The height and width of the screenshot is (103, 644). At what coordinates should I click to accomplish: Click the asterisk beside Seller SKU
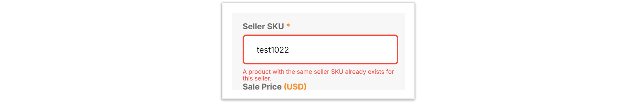click(x=288, y=26)
